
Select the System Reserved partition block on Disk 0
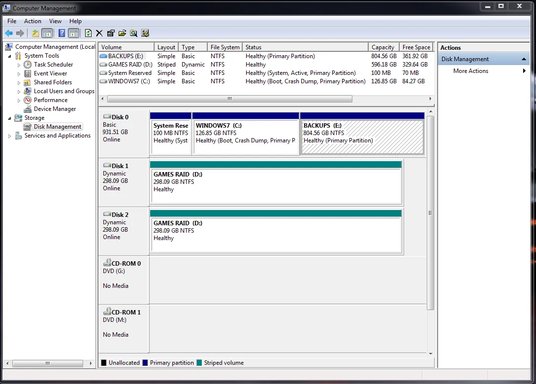coord(171,134)
